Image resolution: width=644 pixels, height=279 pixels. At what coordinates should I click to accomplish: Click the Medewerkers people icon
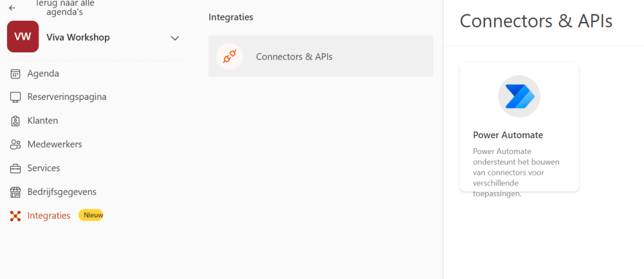[x=16, y=145]
